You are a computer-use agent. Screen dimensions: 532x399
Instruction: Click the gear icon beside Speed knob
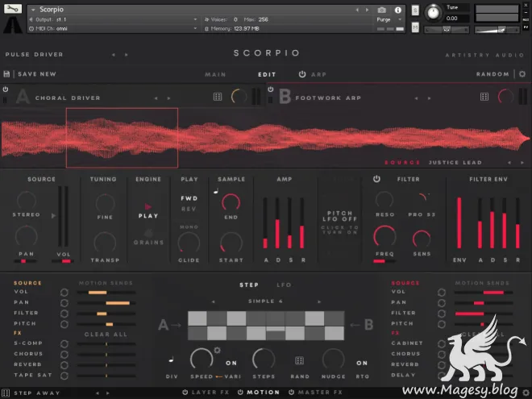[217, 350]
